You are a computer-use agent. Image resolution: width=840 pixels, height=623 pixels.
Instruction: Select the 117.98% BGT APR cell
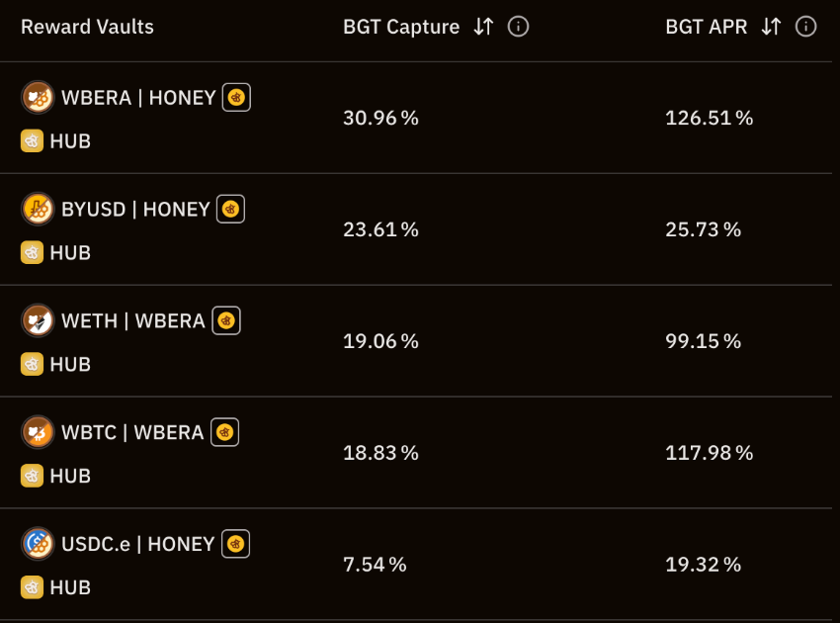point(709,453)
